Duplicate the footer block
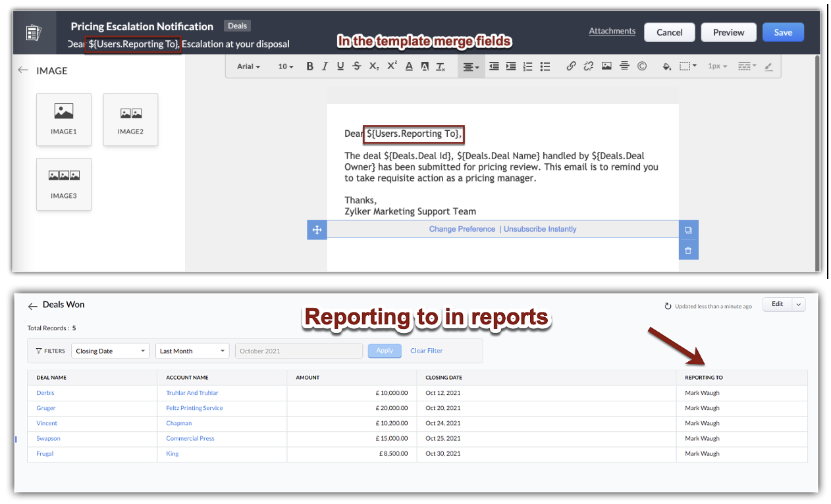This screenshot has width=831, height=504. (688, 230)
